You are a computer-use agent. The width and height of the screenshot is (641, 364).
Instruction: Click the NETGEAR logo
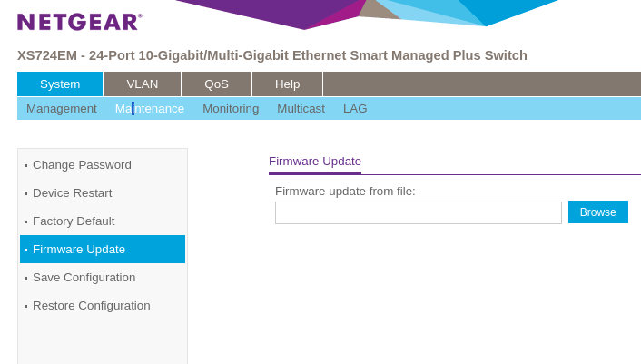[x=80, y=22]
